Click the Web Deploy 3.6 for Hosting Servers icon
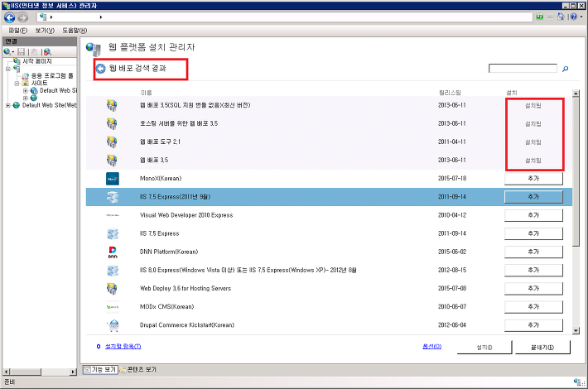Viewport: 588px width, 389px height. [112, 289]
